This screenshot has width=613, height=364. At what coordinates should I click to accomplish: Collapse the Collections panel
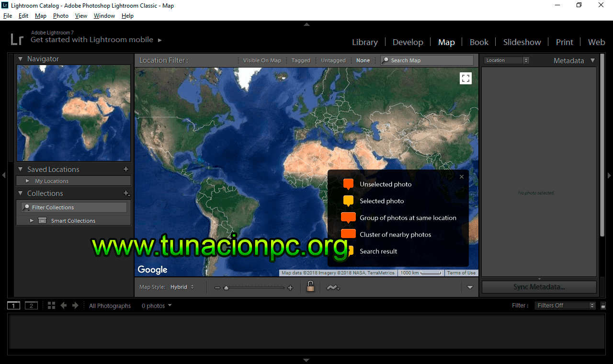(x=21, y=193)
